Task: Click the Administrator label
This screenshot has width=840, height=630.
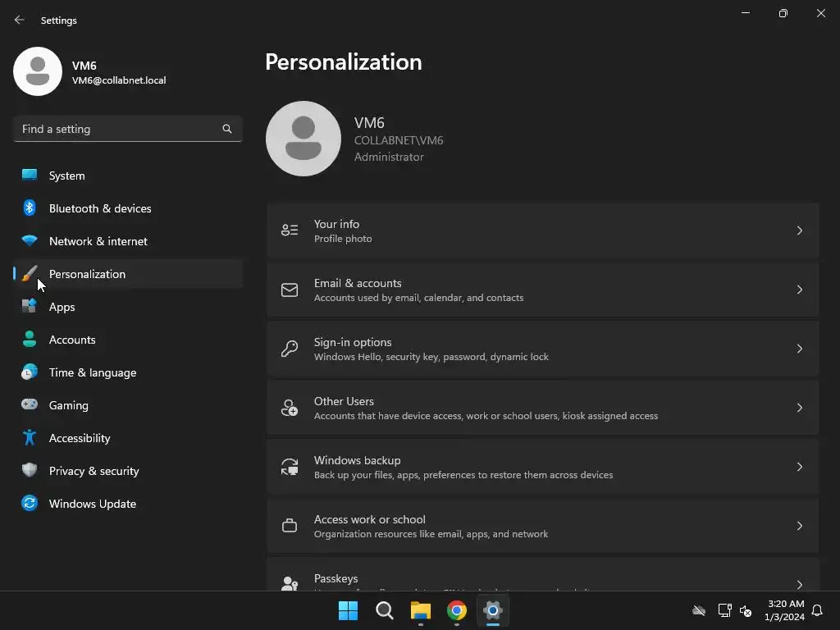Action: 389,157
